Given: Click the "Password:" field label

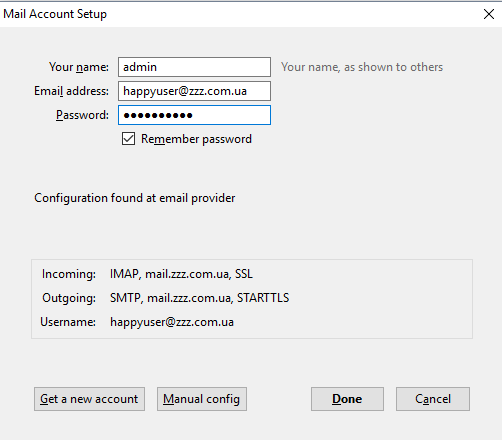Looking at the screenshot, I should [x=82, y=115].
